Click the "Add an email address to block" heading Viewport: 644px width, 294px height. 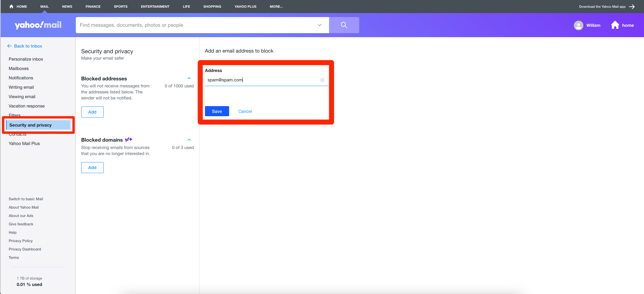(239, 51)
